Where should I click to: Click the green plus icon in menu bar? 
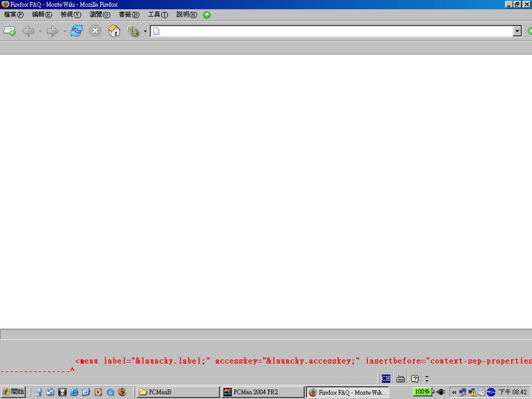[206, 15]
